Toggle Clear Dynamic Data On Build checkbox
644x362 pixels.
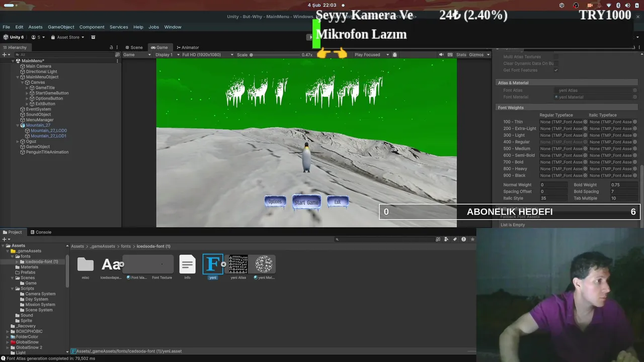[x=556, y=63]
